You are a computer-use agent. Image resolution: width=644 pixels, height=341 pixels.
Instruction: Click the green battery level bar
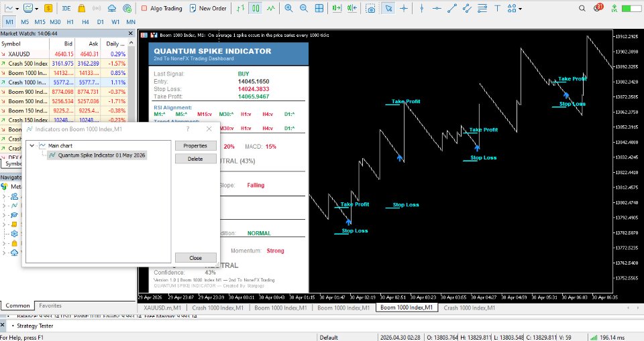coord(632,8)
